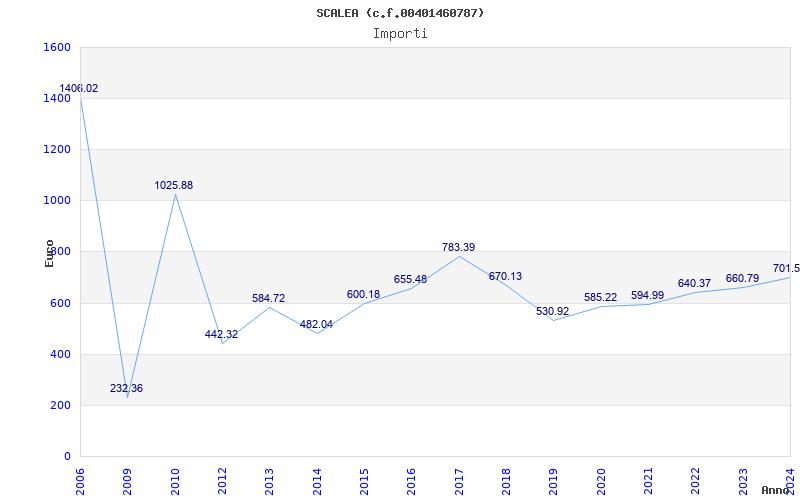Click the 400 y-axis tick label
Viewport: 800px width, 500px height.
point(61,354)
